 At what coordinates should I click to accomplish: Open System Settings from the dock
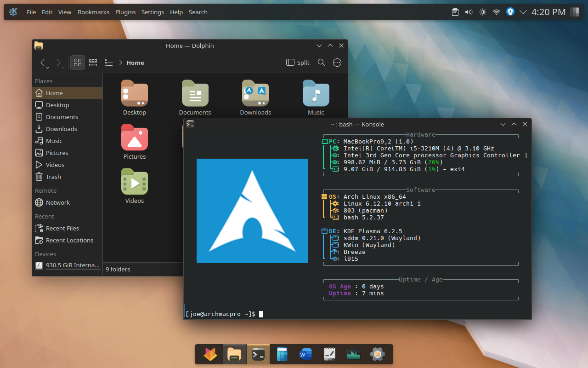(377, 354)
